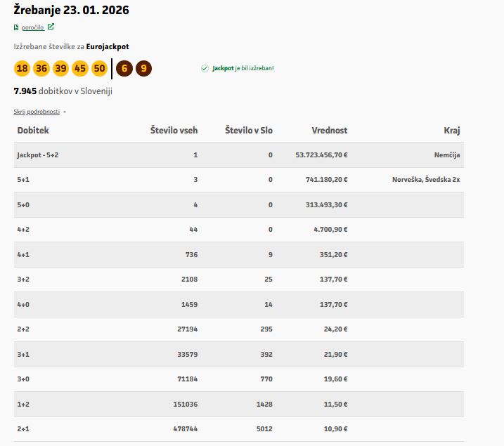Select the yellow number 45 ball
The image size is (504, 446).
coord(80,68)
